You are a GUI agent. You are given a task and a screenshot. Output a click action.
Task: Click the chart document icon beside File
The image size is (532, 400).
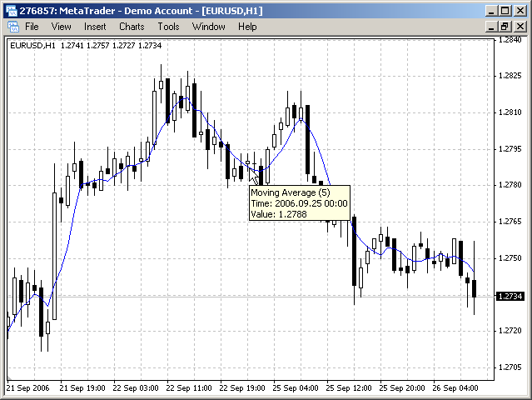(x=13, y=27)
